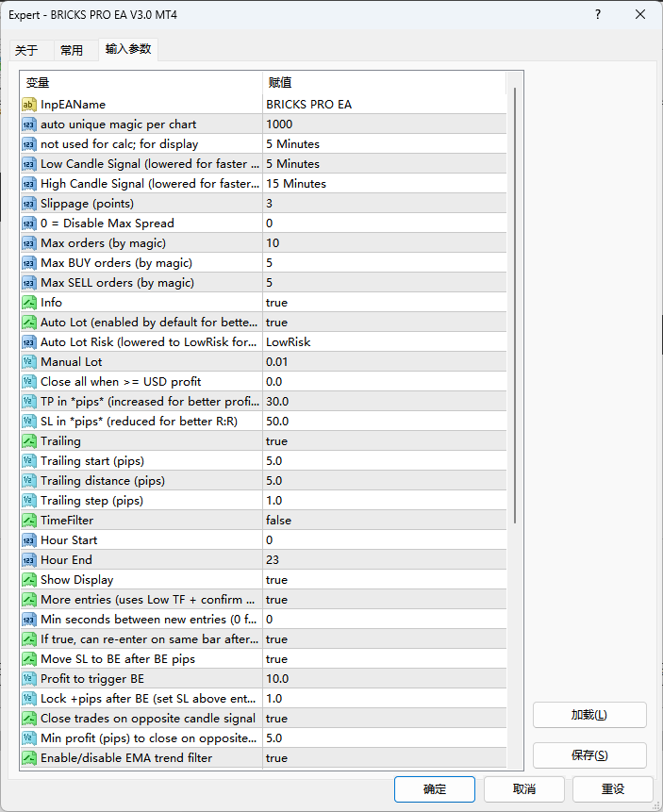Click the 确定 button
Viewport: 663px width, 812px height.
[x=434, y=789]
